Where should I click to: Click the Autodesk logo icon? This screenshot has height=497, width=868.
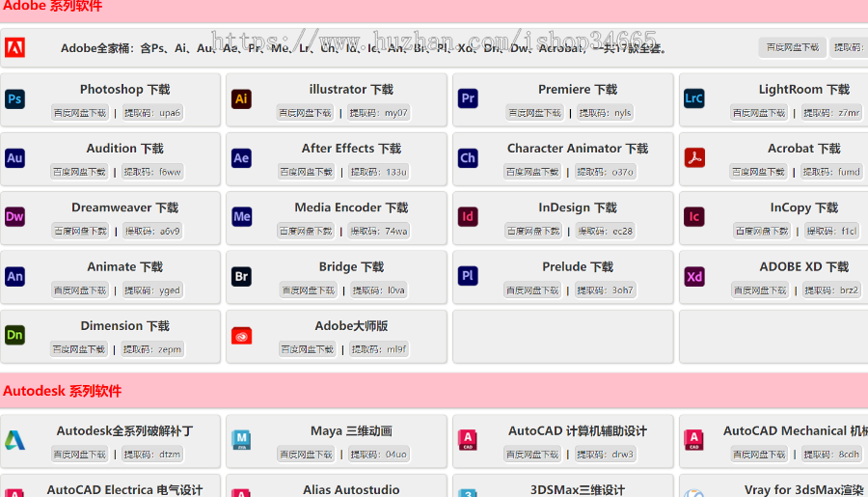[14, 440]
